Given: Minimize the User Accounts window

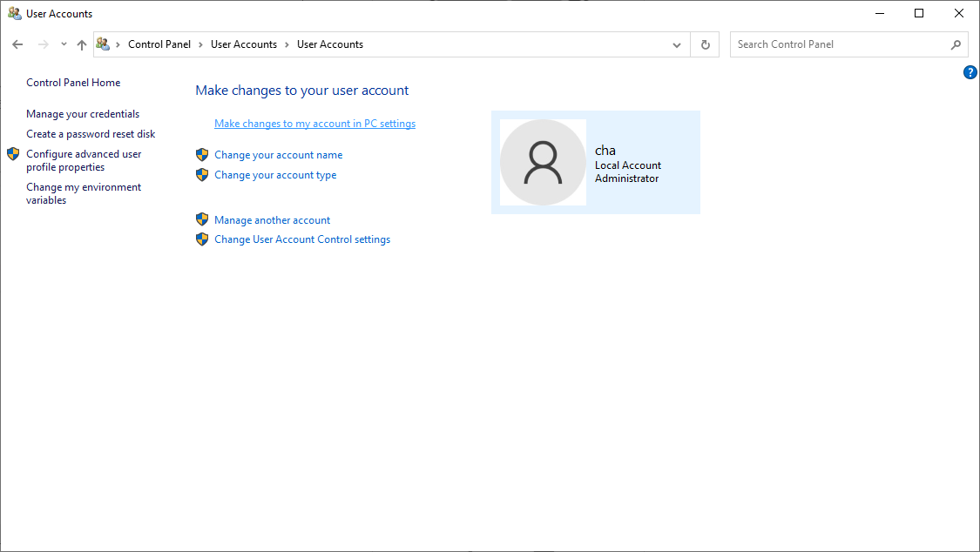Looking at the screenshot, I should pyautogui.click(x=879, y=13).
